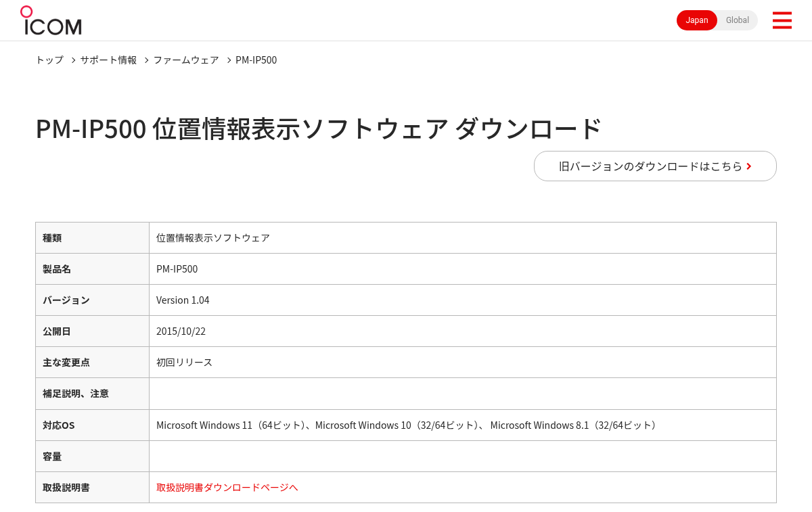The height and width of the screenshot is (512, 812).
Task: Select the 主な変更点 row header
Action: tap(92, 363)
